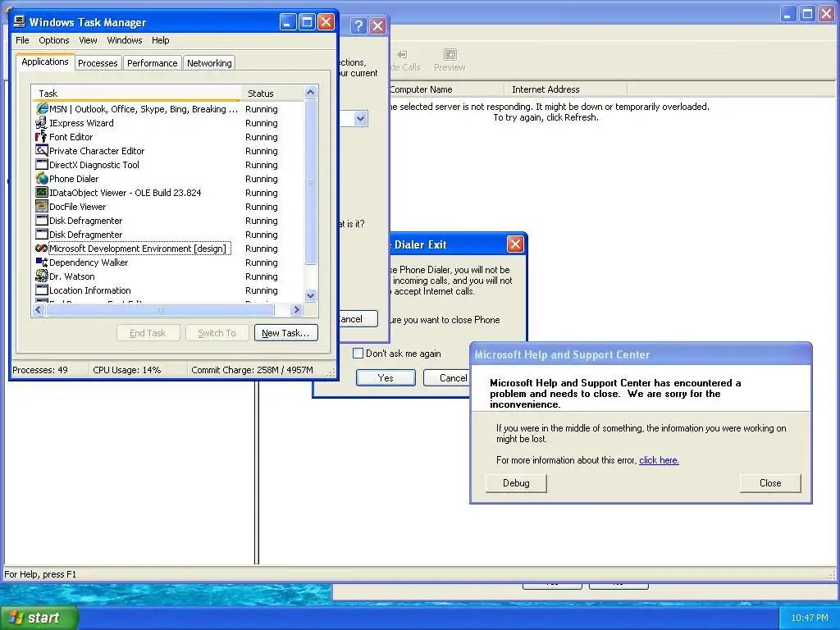Viewport: 840px width, 630px height.
Task: Click the Calls toolbar icon in Phone Dialer
Action: click(402, 54)
